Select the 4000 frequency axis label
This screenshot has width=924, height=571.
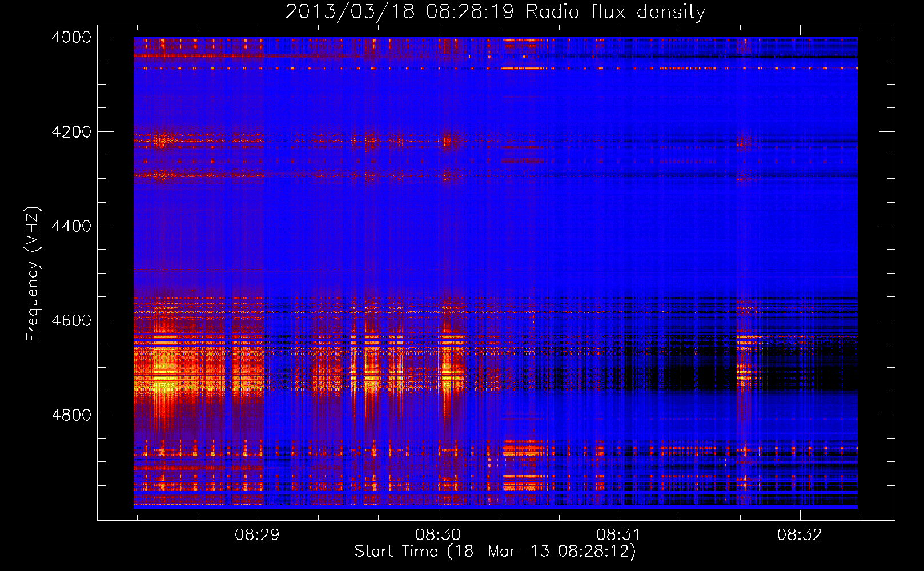tap(71, 37)
